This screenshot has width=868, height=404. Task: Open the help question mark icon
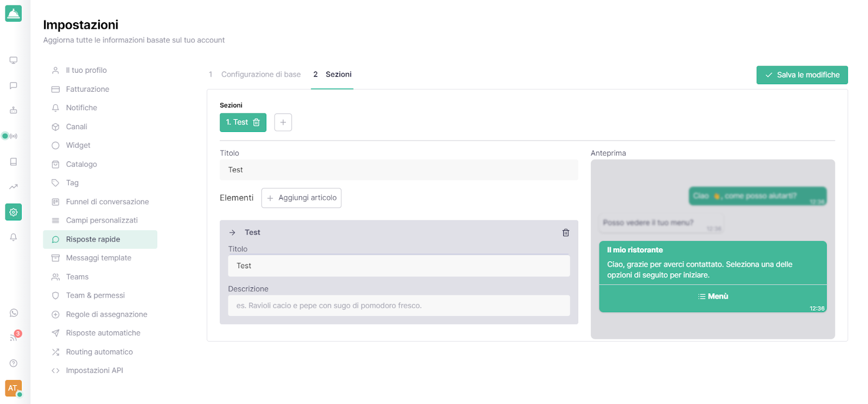14,363
